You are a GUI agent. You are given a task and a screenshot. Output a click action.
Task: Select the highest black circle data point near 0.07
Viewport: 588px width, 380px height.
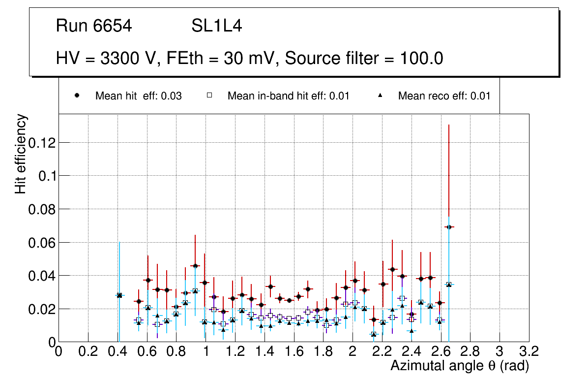coord(448,227)
